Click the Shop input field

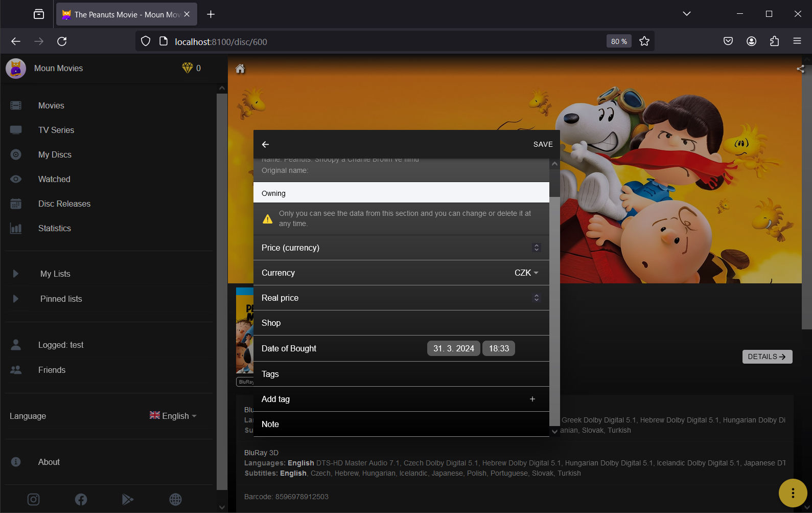click(409, 323)
